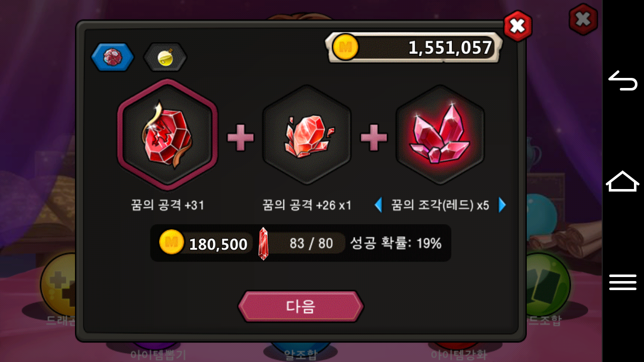644x362 pixels.
Task: Decrease red shard count with left arrow
Action: tap(379, 205)
